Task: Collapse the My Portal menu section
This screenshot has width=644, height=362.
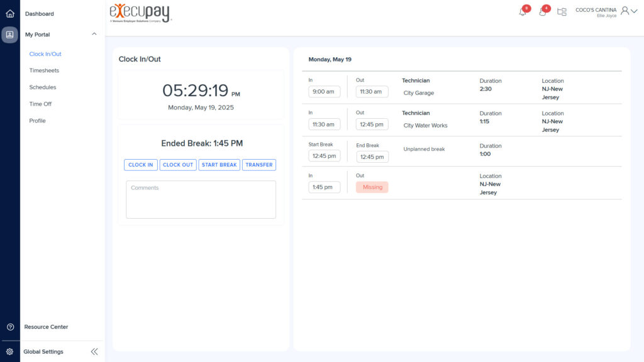Action: 94,35
